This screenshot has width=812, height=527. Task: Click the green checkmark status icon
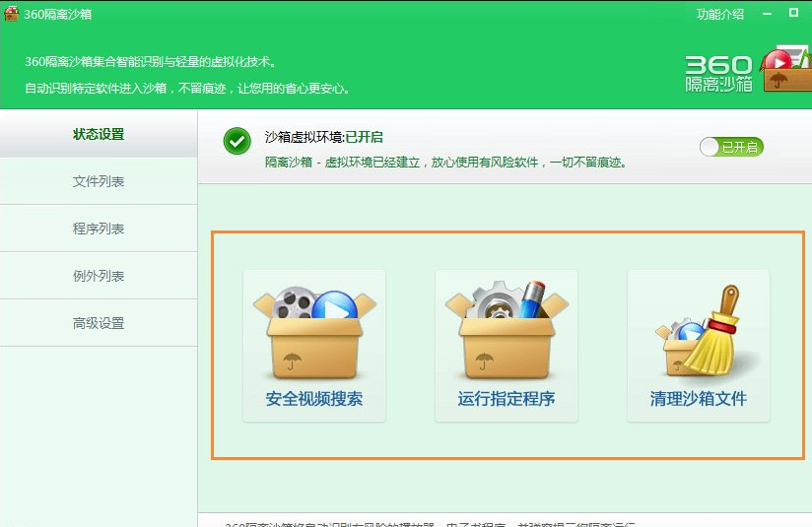[237, 141]
